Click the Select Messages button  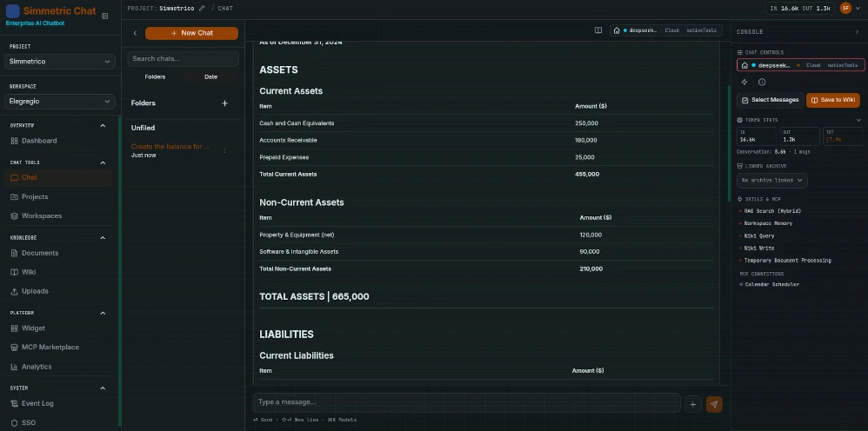pyautogui.click(x=770, y=100)
